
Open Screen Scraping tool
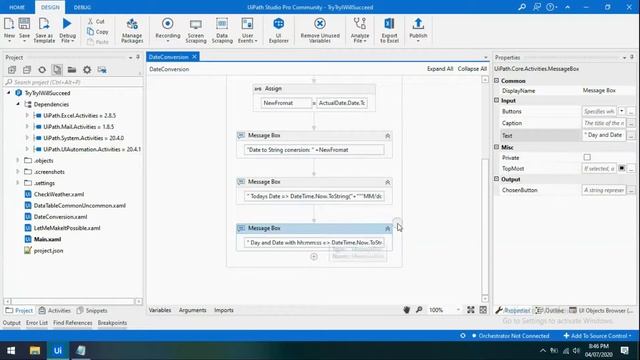click(196, 30)
